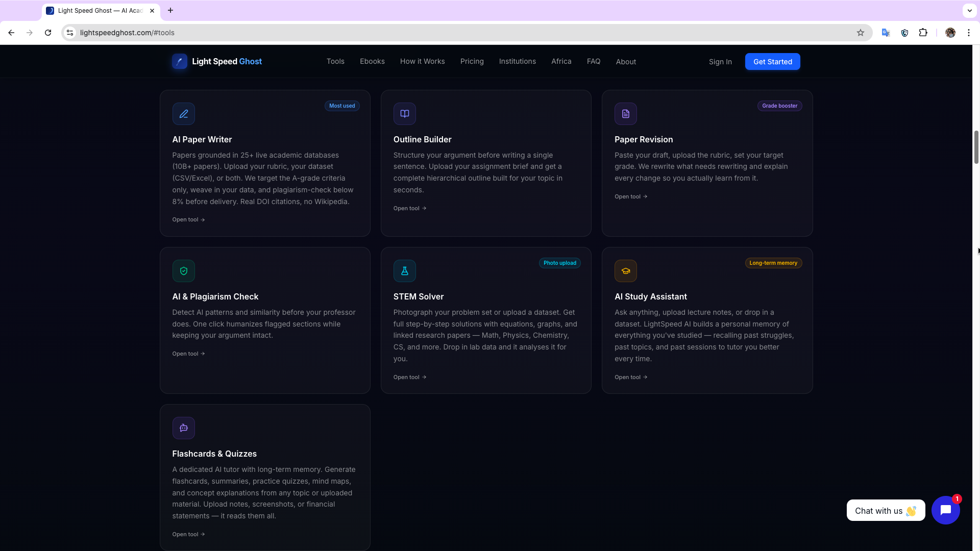Select the Light Speed Ghost browser tab
980x551 pixels.
click(101, 11)
